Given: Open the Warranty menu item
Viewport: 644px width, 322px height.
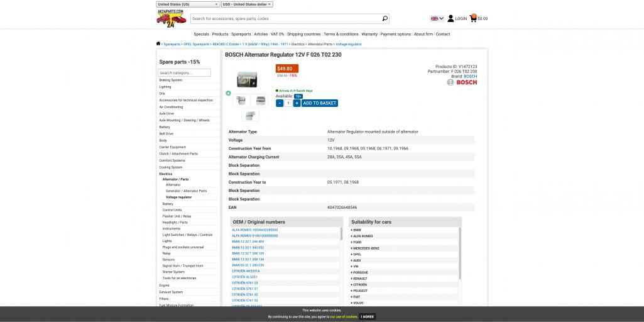Looking at the screenshot, I should coord(369,34).
